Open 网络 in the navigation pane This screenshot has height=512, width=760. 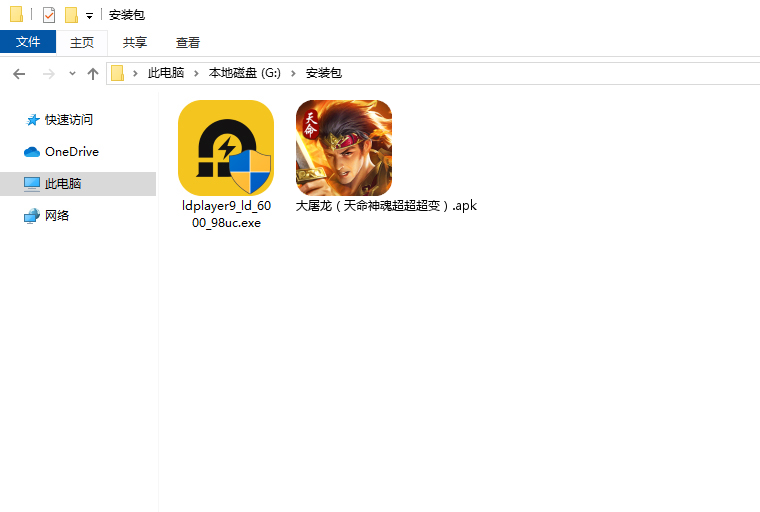[x=57, y=215]
